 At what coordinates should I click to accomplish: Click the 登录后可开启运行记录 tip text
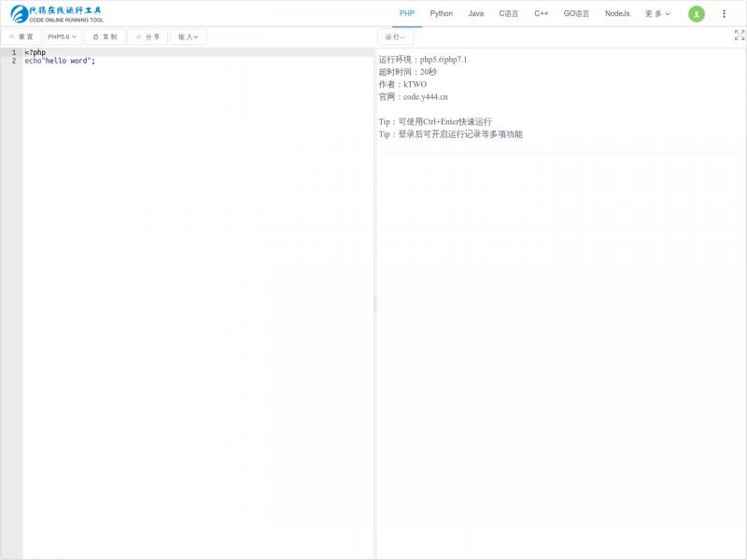click(x=451, y=134)
